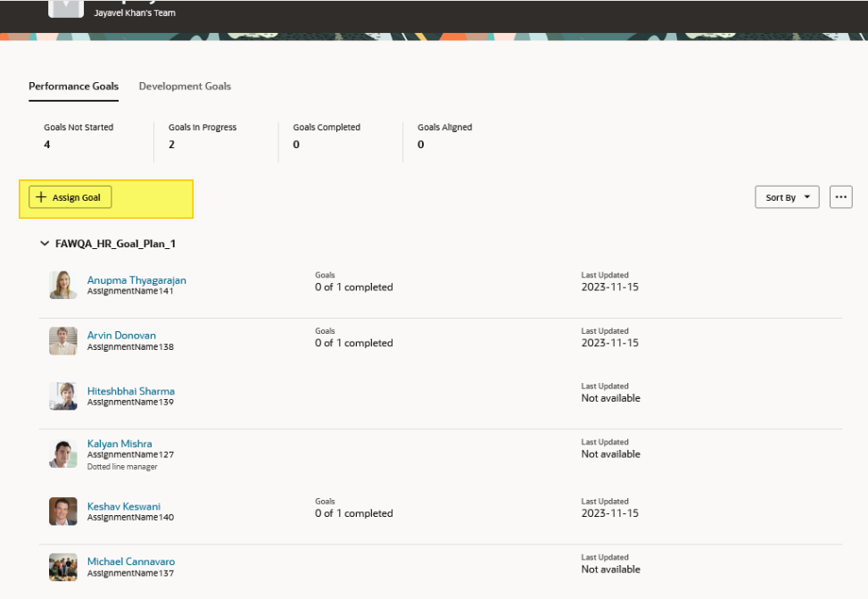Viewport: 868px width, 599px height.
Task: Click the Goals Aligned count 0
Action: [421, 145]
